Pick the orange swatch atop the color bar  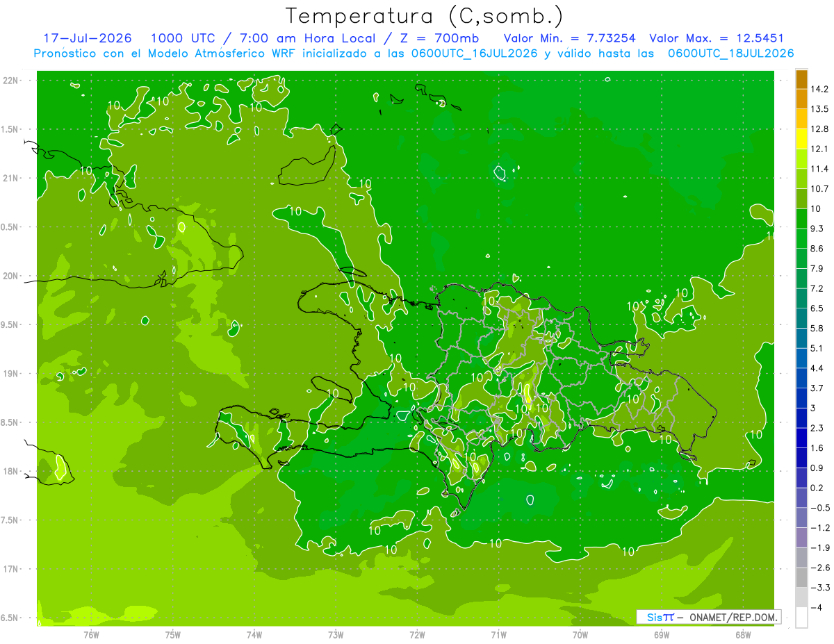click(x=801, y=80)
